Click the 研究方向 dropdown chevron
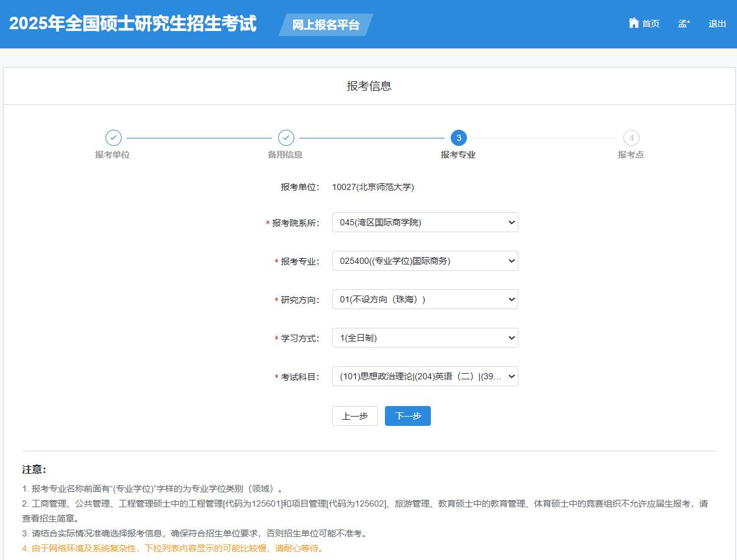This screenshot has height=560, width=737. pos(510,299)
